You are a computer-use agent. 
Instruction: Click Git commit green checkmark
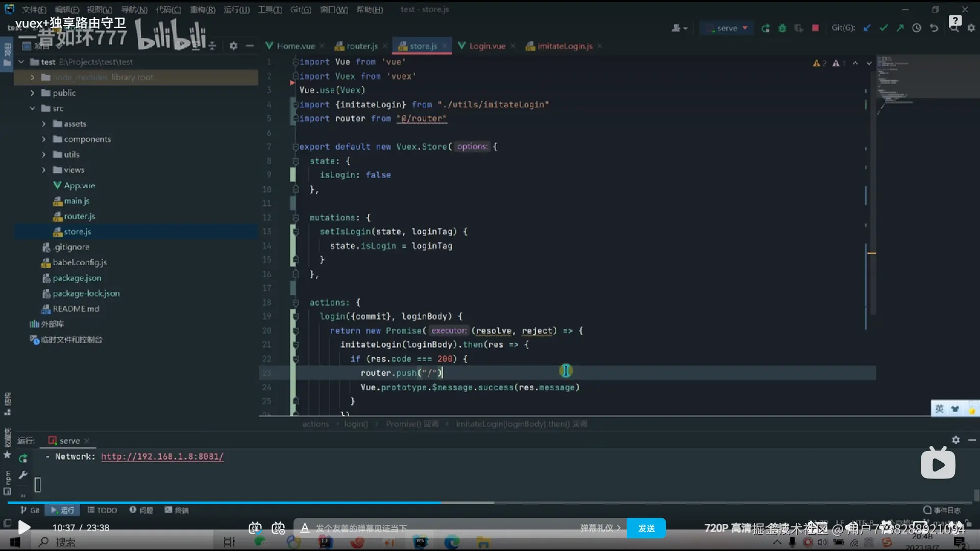tap(884, 28)
